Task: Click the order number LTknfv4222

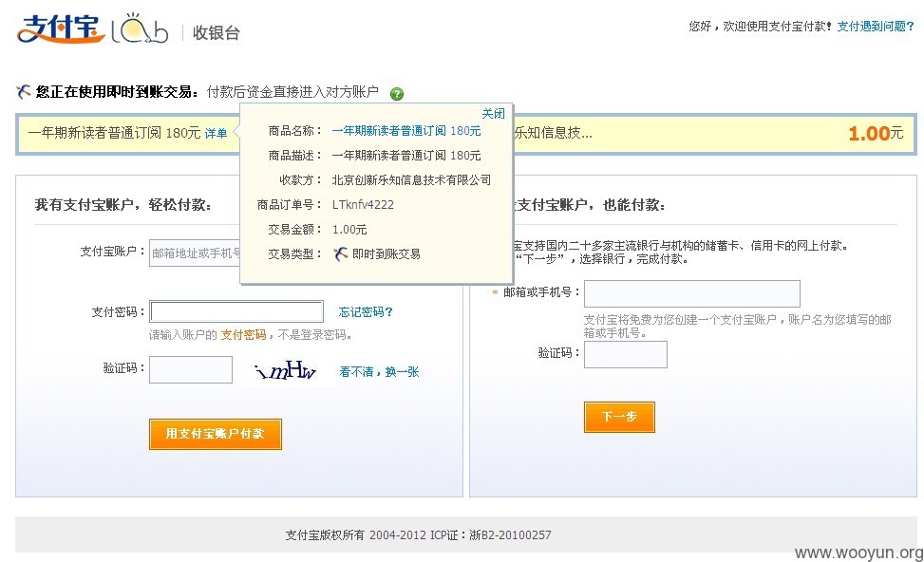Action: point(363,205)
